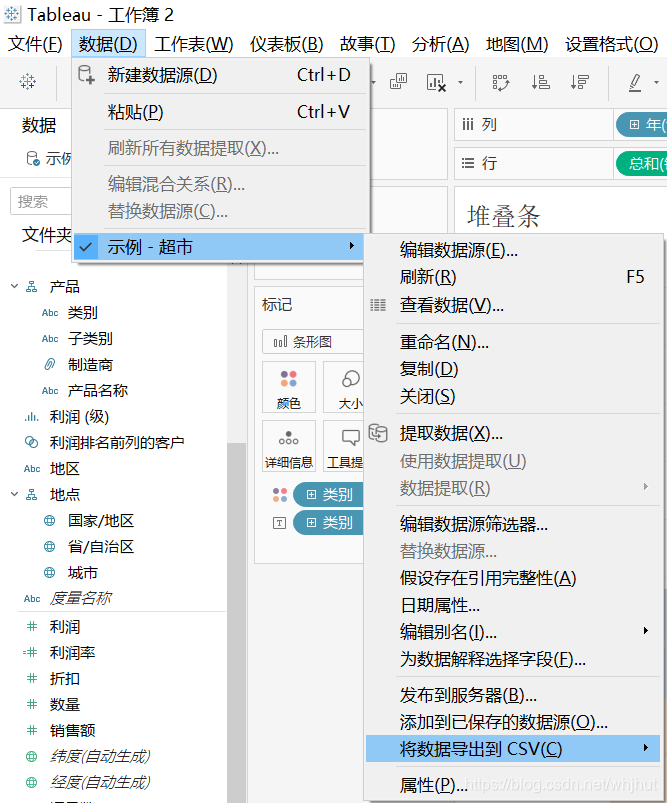667x803 pixels.
Task: Click the paperclip group icon beside 制造商
Action: 50,365
